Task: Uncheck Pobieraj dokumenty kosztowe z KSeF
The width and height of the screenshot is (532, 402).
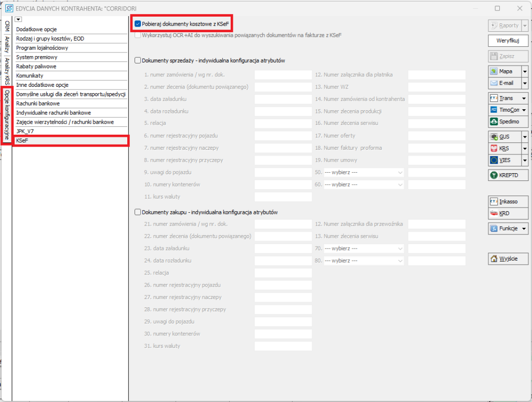Action: 138,24
